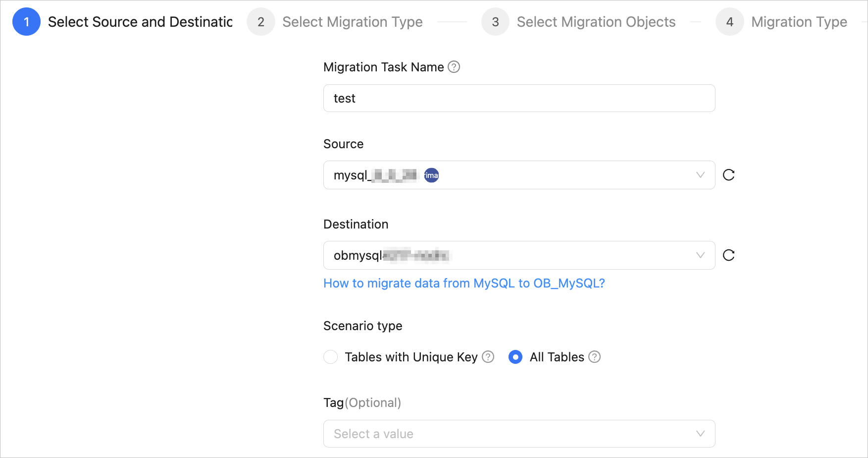The width and height of the screenshot is (868, 458).
Task: Expand the Source dropdown arrow
Action: tap(700, 175)
